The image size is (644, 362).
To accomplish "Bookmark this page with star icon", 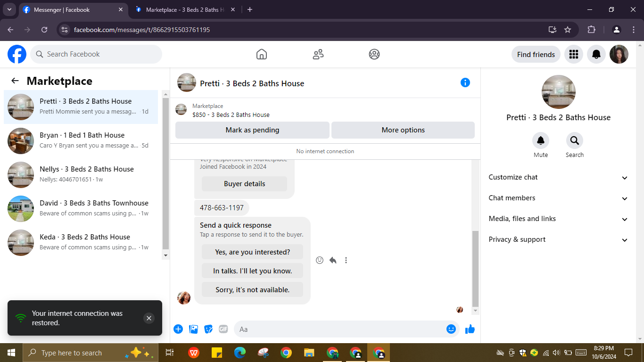I will pos(568,30).
